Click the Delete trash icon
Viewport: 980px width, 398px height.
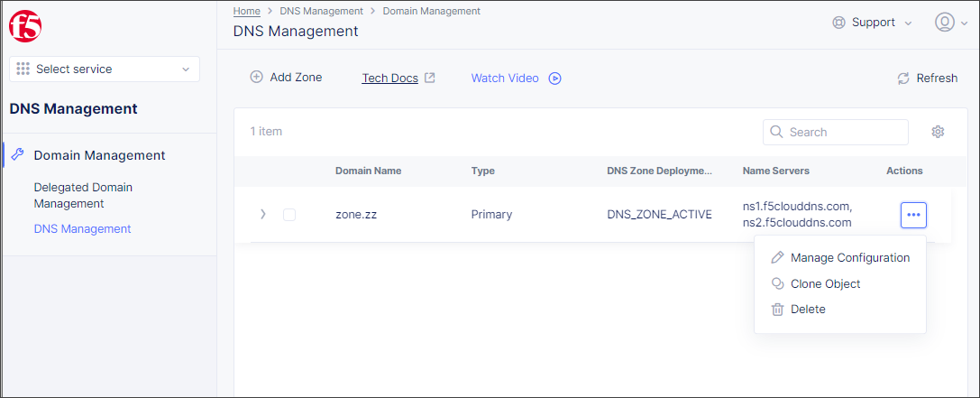tap(777, 310)
